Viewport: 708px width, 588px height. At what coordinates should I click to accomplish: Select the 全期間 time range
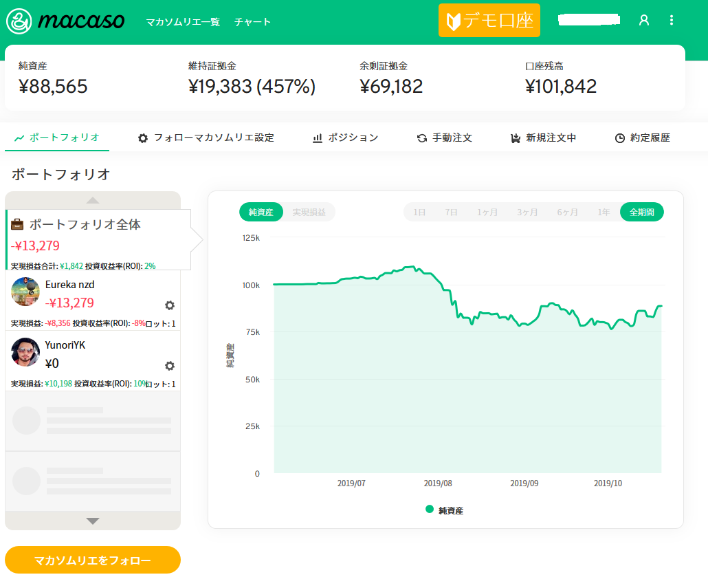[x=641, y=212]
